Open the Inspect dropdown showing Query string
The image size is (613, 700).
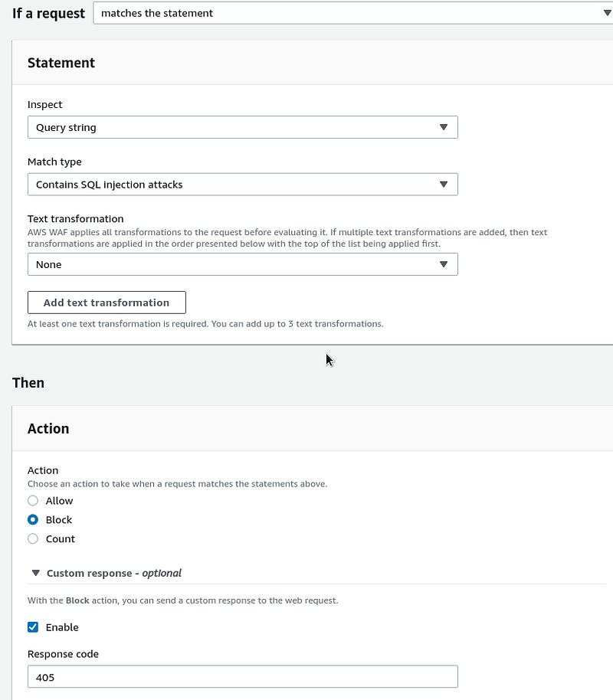click(243, 127)
